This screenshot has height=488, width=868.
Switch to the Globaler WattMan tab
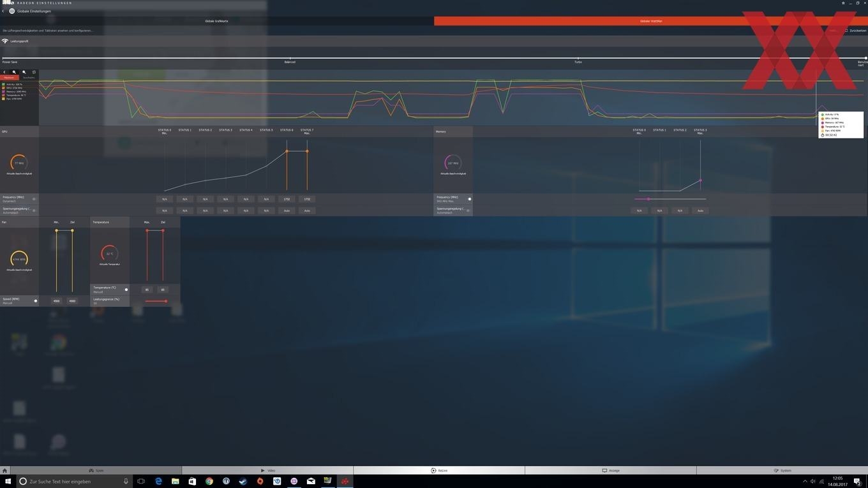651,21
